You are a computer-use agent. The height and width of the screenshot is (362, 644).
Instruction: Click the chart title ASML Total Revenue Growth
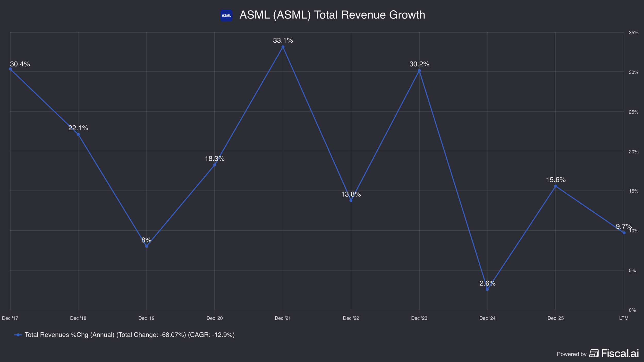[332, 15]
